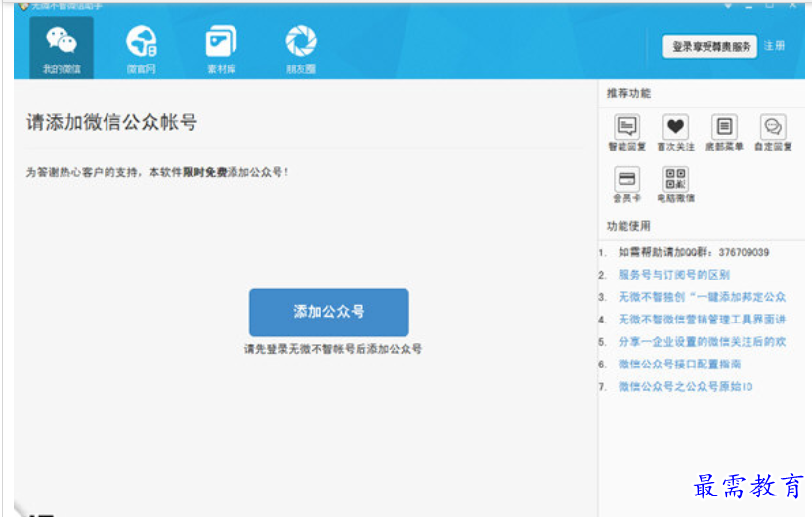Maximize the application window
This screenshot has width=812, height=517.
pyautogui.click(x=770, y=5)
